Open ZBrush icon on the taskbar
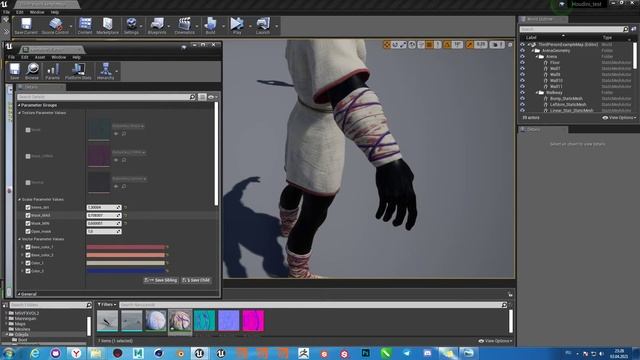 pos(303,353)
